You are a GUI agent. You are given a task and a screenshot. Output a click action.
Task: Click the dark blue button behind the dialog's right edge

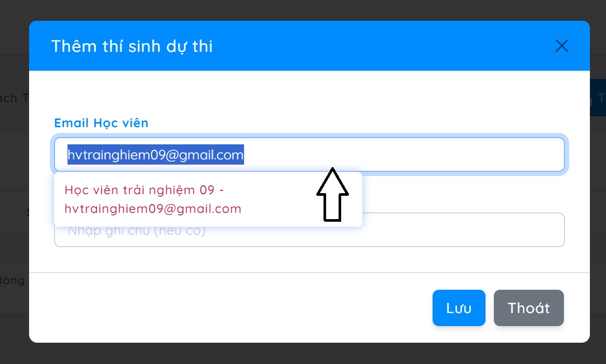point(598,98)
